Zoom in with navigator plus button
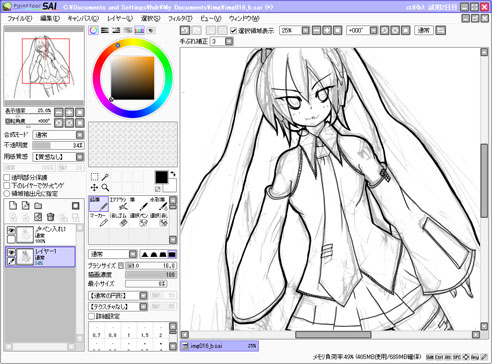 69,112
